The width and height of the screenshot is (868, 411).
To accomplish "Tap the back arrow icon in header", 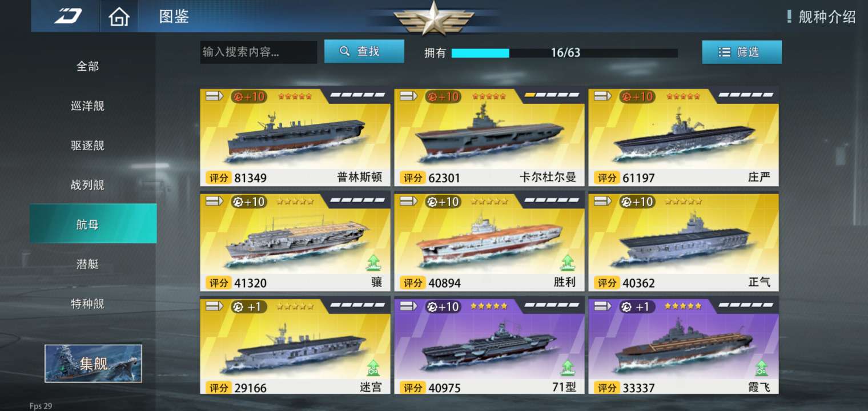I will pos(68,16).
